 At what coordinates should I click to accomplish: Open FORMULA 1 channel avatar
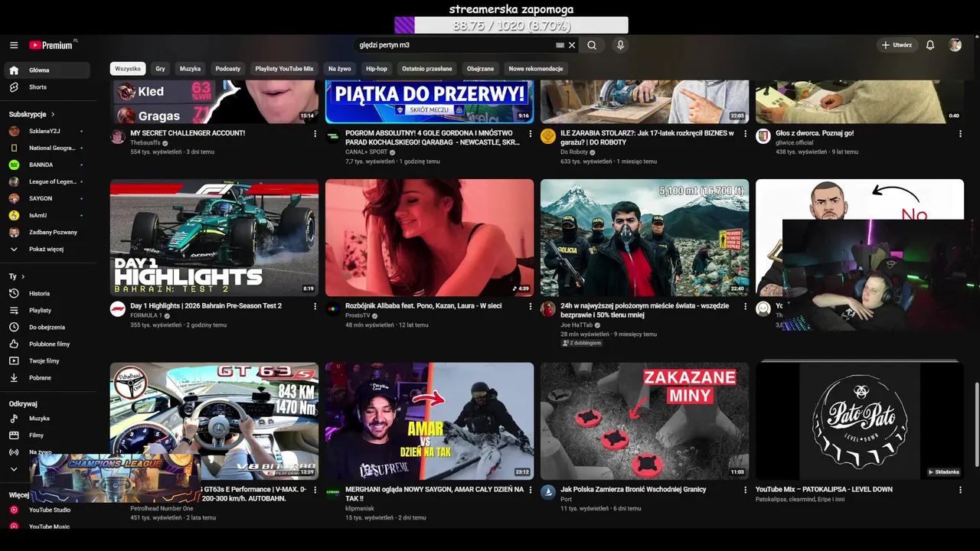(118, 308)
